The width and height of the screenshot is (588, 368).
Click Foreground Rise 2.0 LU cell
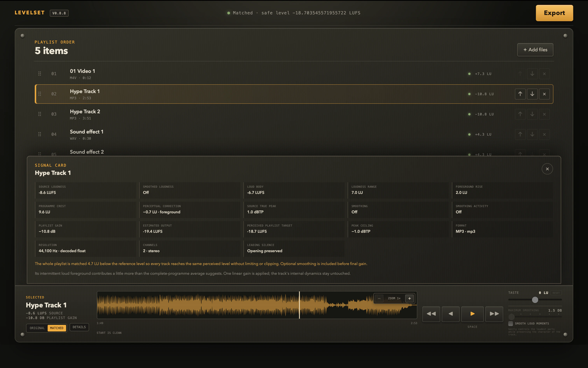[502, 190]
